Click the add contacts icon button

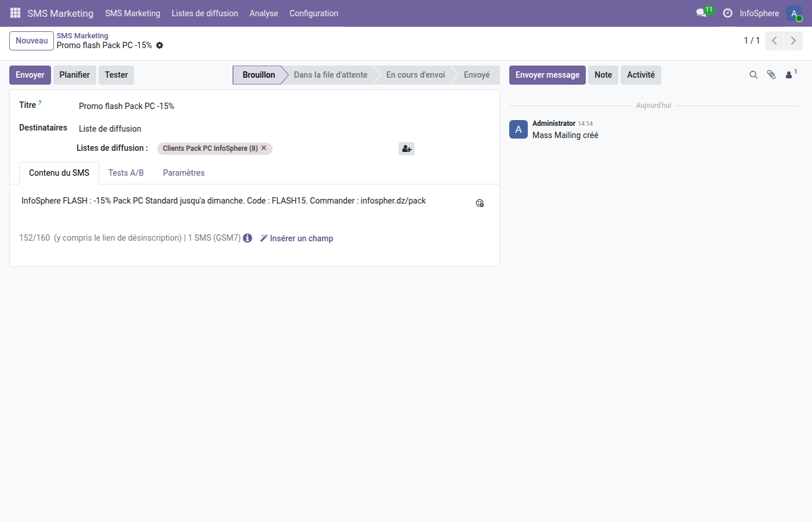tap(407, 149)
